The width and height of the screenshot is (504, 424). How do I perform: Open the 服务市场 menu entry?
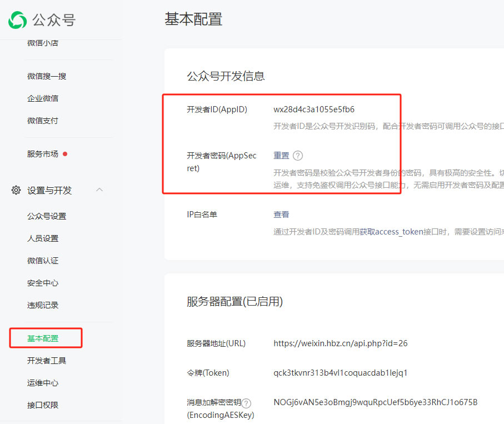[43, 154]
